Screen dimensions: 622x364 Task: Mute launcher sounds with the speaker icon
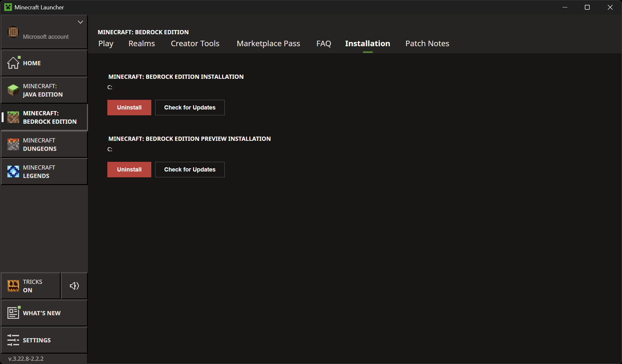tap(74, 286)
